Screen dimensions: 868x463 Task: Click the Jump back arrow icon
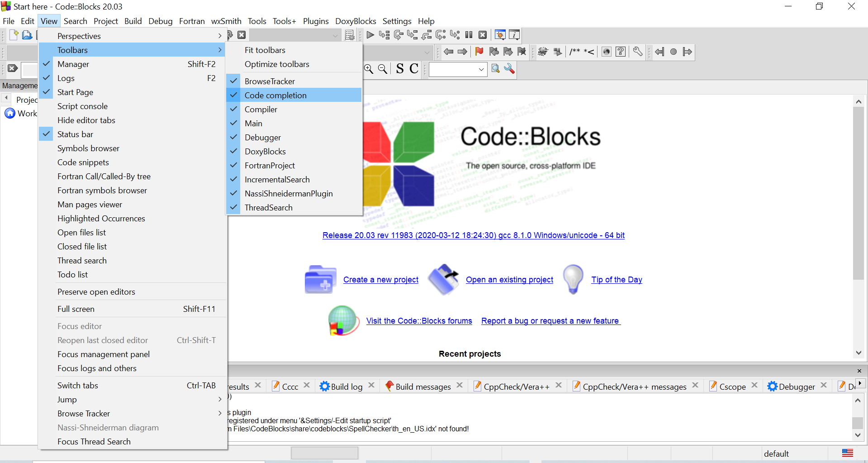pos(449,52)
